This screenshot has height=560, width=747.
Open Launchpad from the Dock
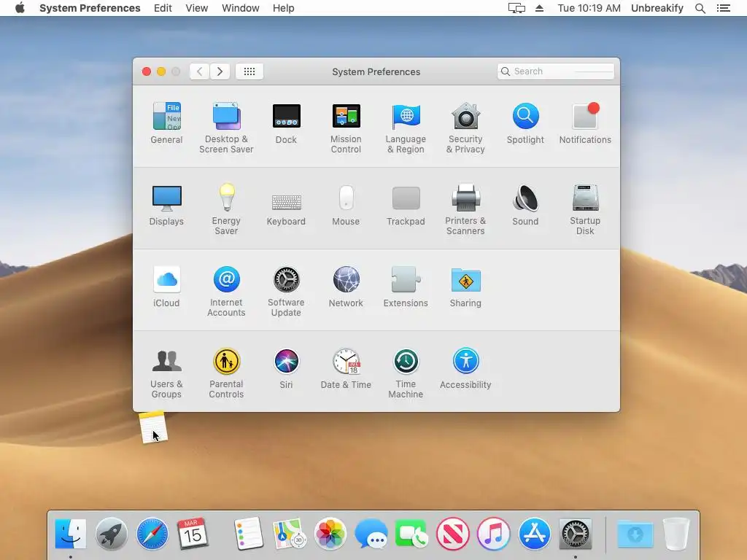(112, 534)
